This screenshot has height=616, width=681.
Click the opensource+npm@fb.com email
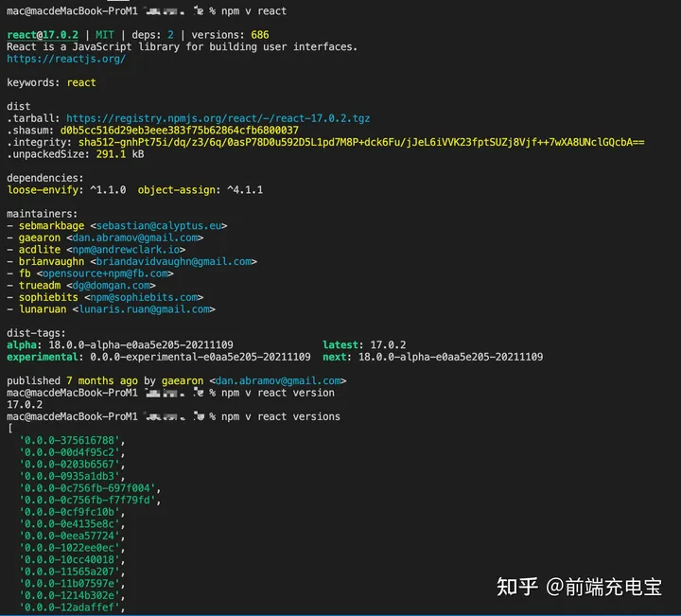pos(105,273)
